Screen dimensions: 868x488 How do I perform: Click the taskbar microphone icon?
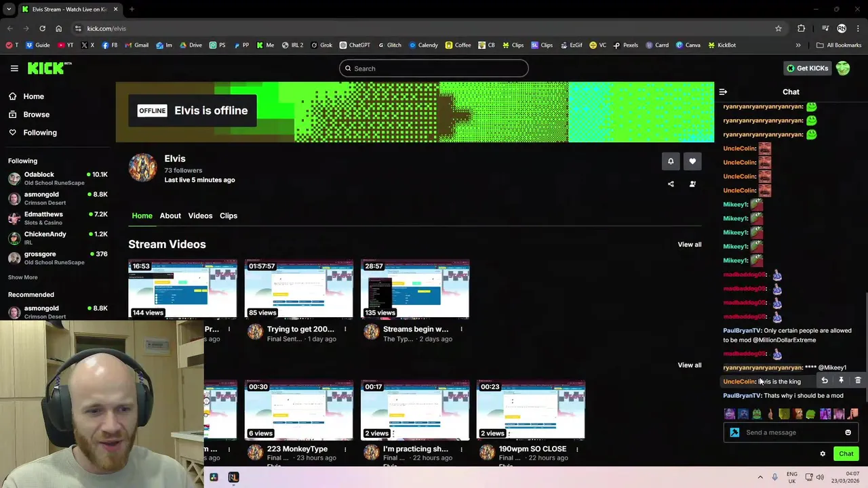coord(774,477)
